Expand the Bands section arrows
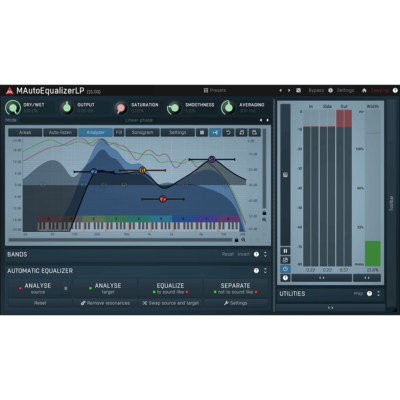 click(x=265, y=254)
